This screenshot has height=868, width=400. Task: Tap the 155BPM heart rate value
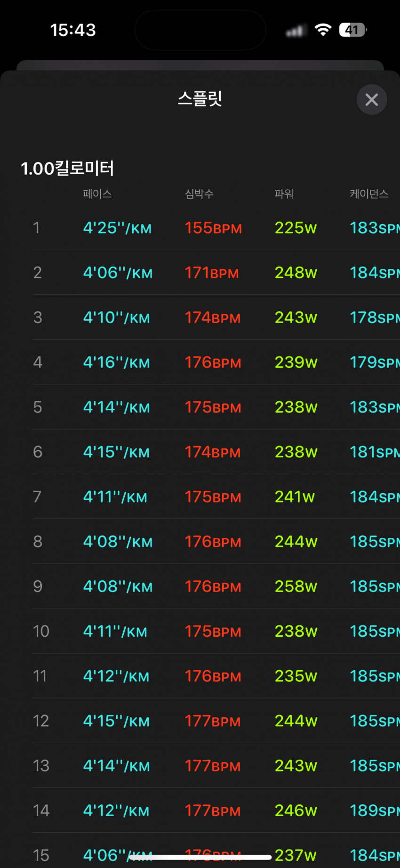point(213,228)
